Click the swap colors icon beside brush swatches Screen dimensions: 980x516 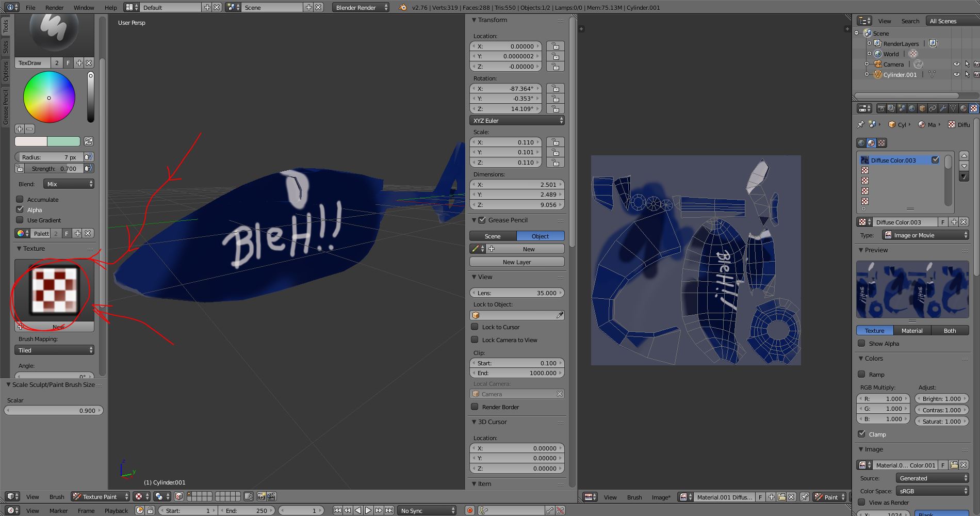tap(88, 141)
